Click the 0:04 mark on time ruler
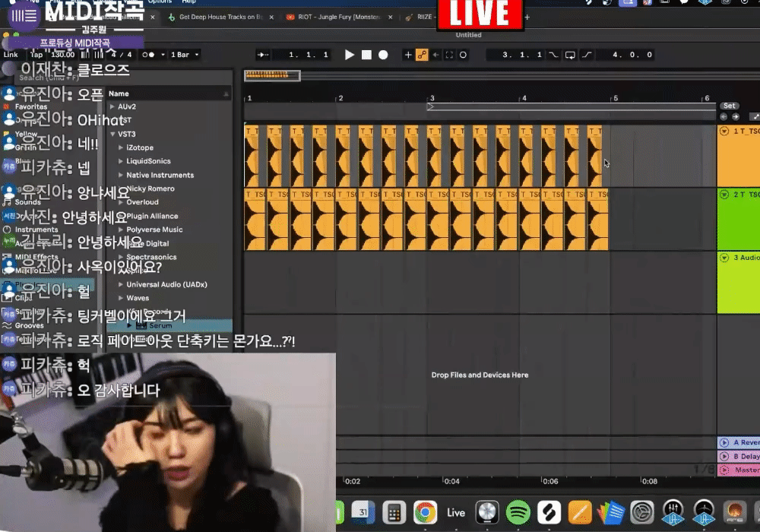760x532 pixels. click(x=451, y=481)
